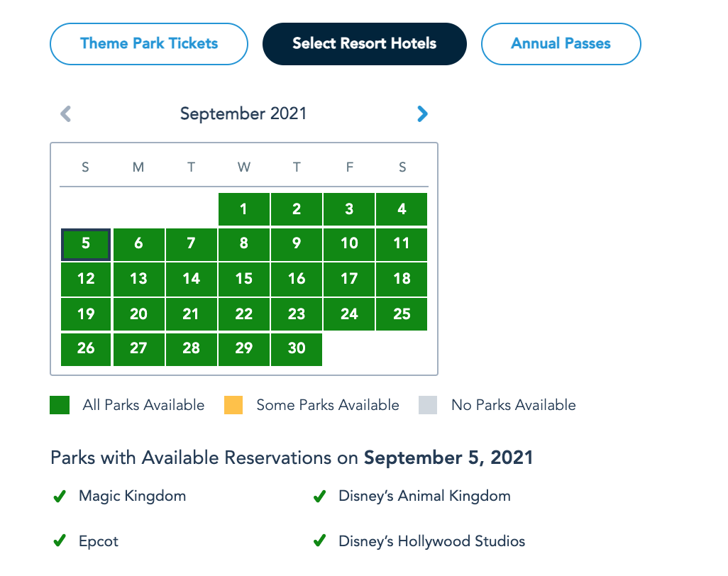The height and width of the screenshot is (576, 728).
Task: Select the Select Resort Hotels tab
Action: 364,44
